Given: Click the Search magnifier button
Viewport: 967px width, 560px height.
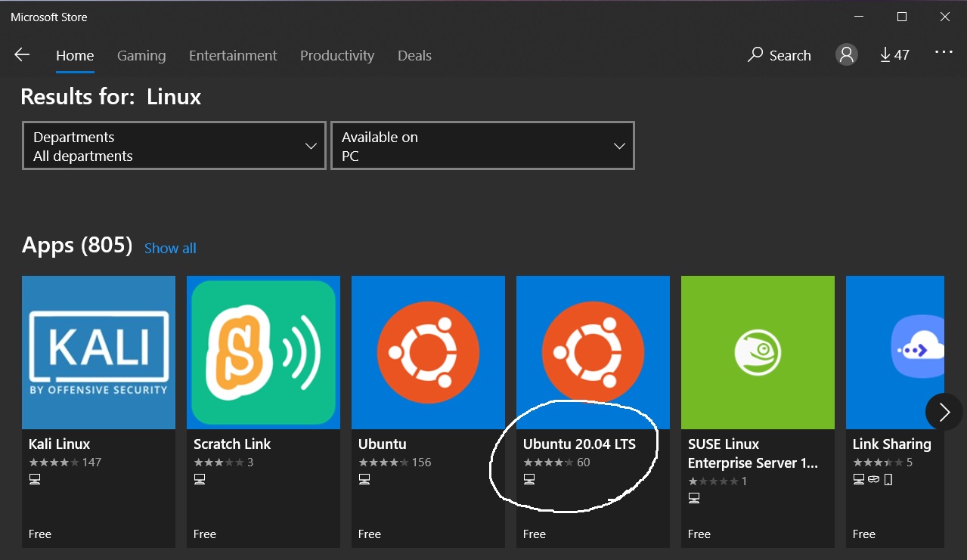Looking at the screenshot, I should [x=779, y=55].
